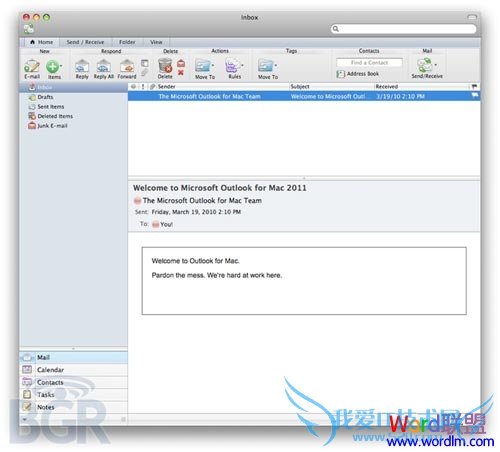Click the status dot column header
The height and width of the screenshot is (452, 500).
point(133,87)
